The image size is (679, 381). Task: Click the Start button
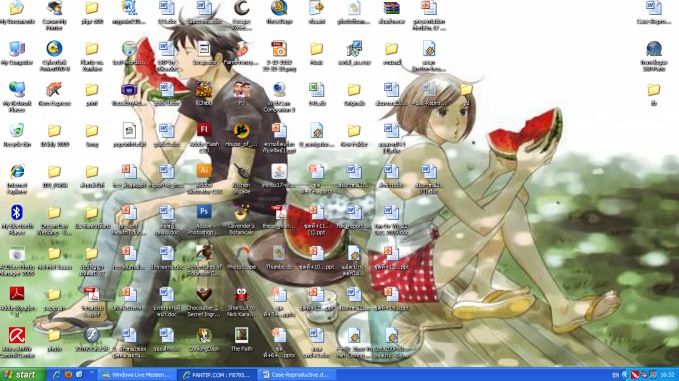pyautogui.click(x=23, y=375)
